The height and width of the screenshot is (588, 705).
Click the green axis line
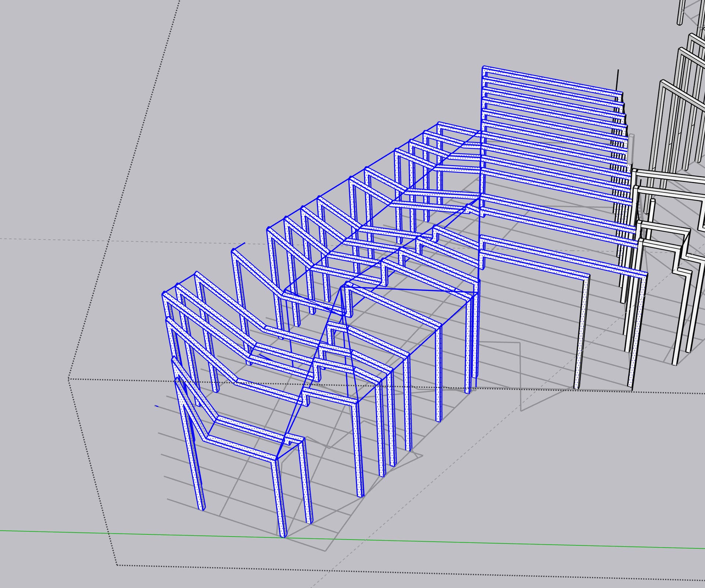coord(352,540)
